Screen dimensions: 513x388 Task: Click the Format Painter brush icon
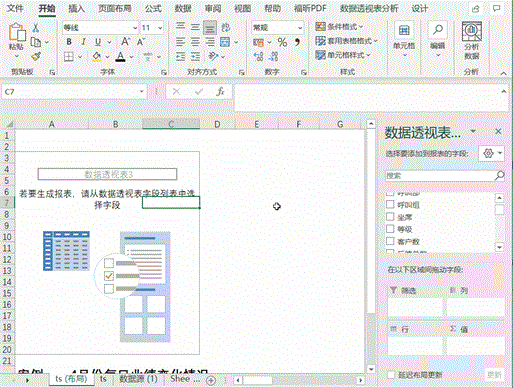pyautogui.click(x=36, y=57)
